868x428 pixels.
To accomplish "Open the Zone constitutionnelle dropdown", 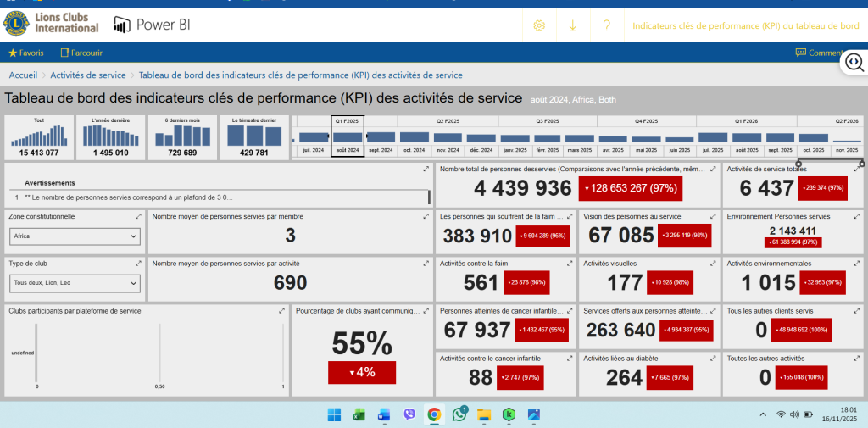I will click(x=74, y=236).
